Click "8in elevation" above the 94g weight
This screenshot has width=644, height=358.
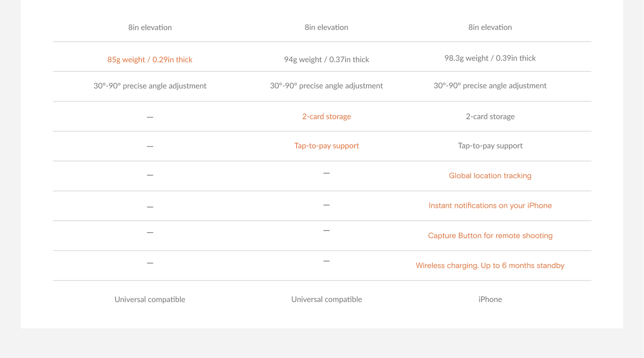(326, 27)
